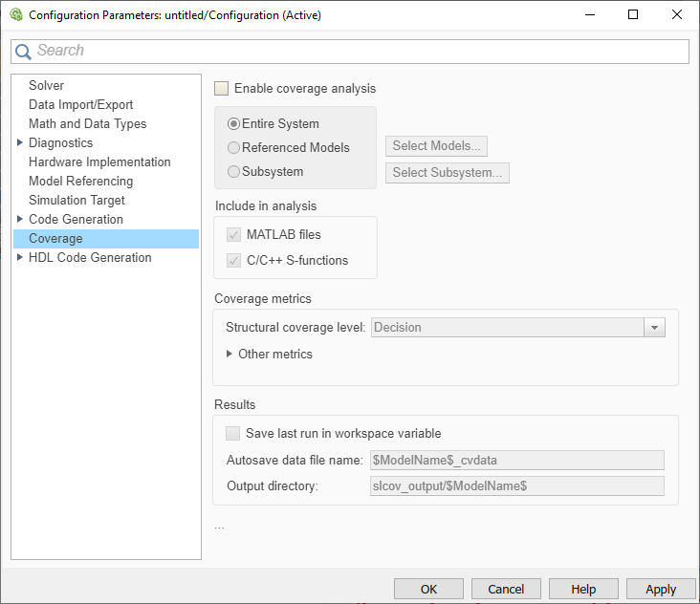The height and width of the screenshot is (604, 700).
Task: Click the search magnifier icon
Action: tap(24, 52)
